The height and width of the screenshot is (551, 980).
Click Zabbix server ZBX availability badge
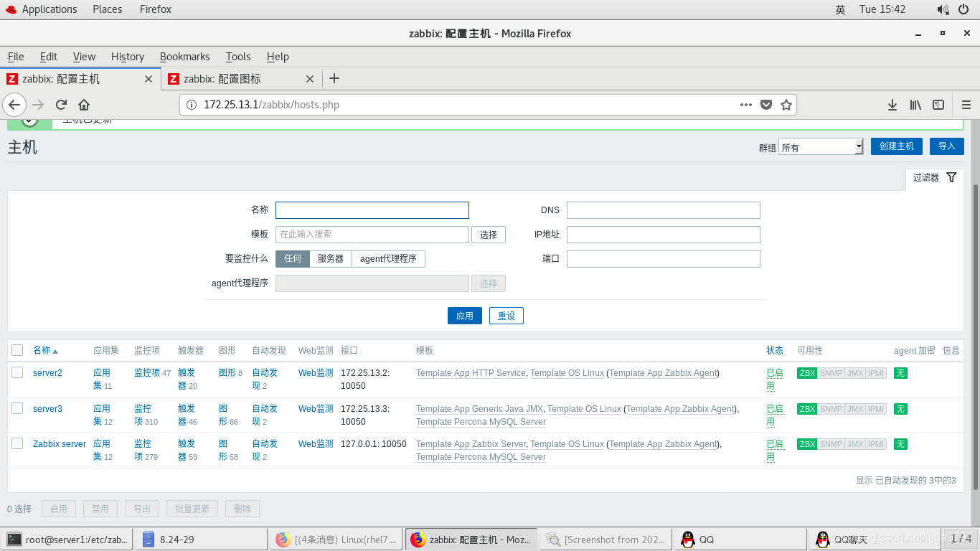click(807, 444)
